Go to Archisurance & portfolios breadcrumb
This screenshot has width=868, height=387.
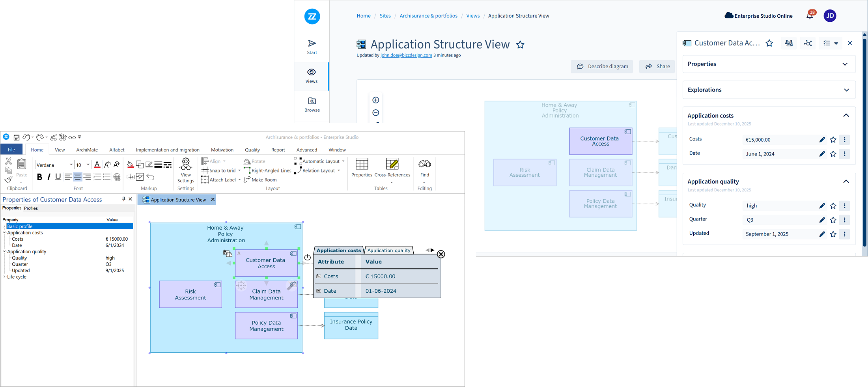click(429, 16)
